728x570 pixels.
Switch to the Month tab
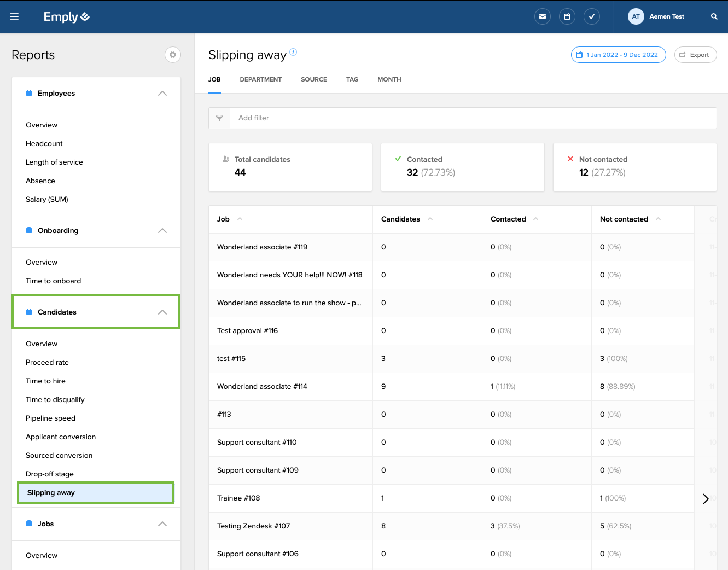coord(389,79)
